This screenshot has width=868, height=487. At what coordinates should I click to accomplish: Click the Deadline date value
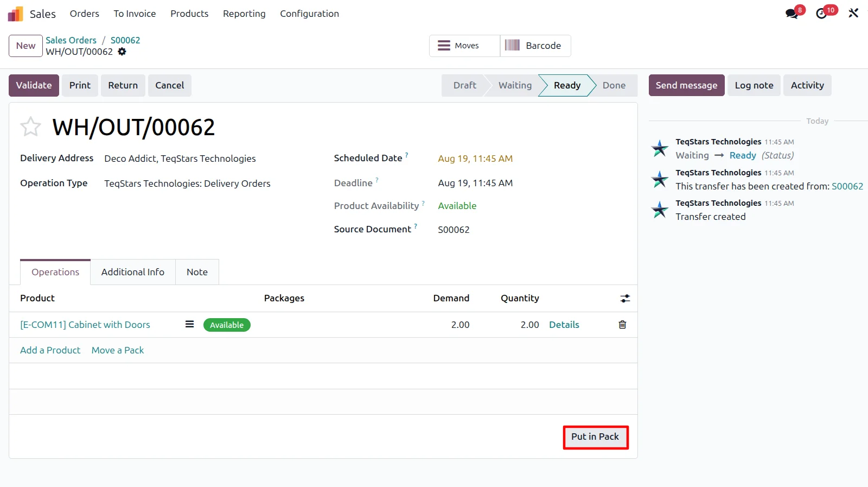[475, 183]
